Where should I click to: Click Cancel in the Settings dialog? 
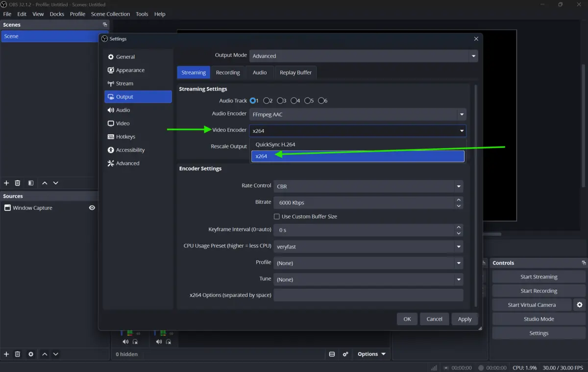click(434, 319)
